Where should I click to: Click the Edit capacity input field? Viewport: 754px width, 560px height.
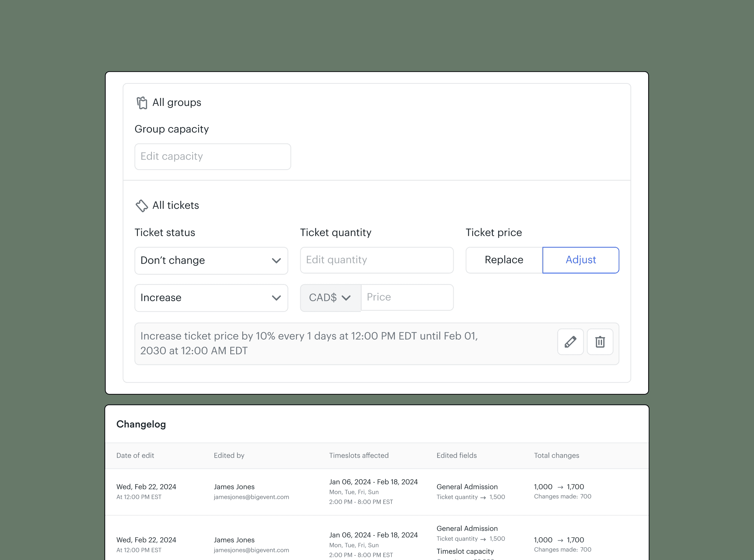pos(212,157)
